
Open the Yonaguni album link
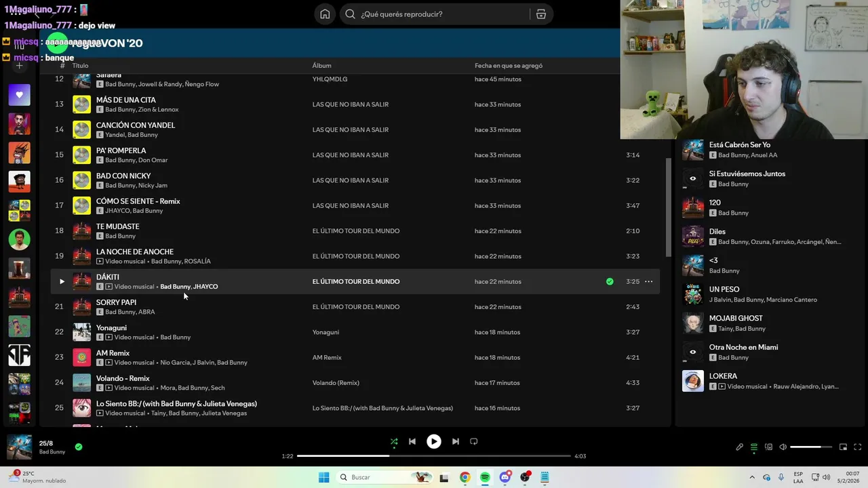[x=325, y=332]
